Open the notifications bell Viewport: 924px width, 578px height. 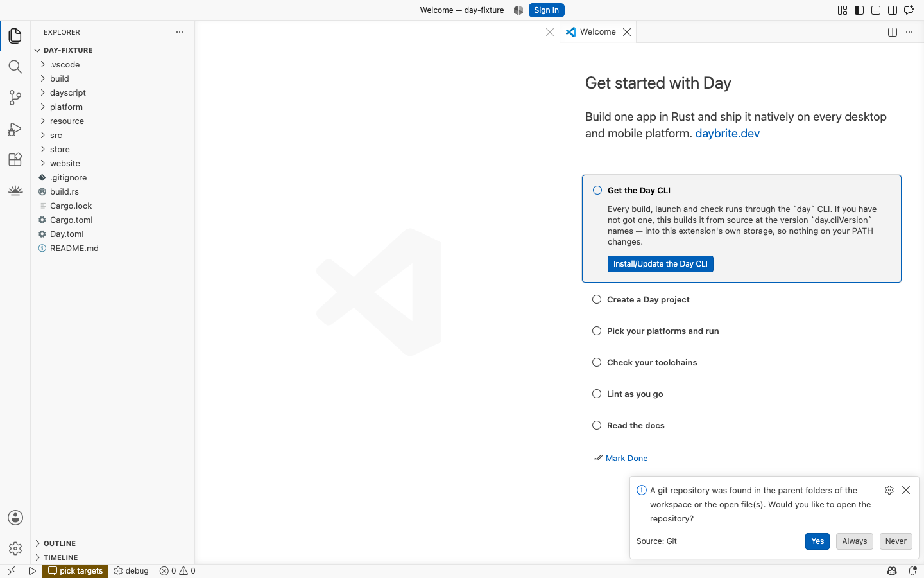[912, 571]
